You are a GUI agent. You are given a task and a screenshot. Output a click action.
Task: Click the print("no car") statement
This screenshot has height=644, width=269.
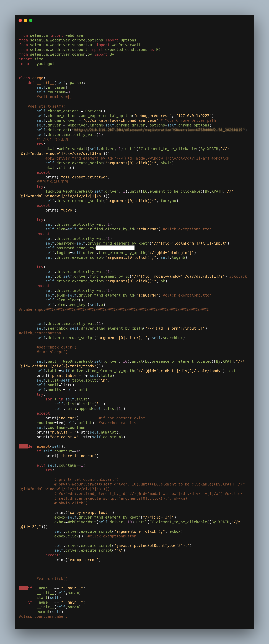[x=62, y=418]
